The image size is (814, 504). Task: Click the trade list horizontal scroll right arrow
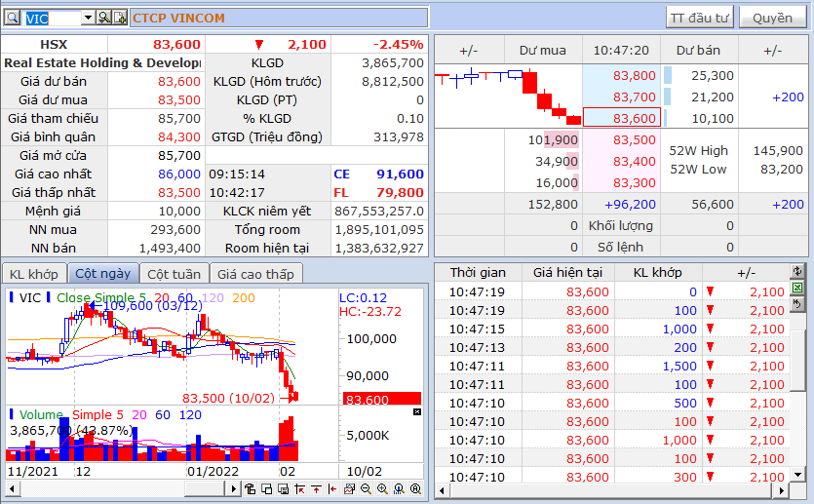pos(782,490)
